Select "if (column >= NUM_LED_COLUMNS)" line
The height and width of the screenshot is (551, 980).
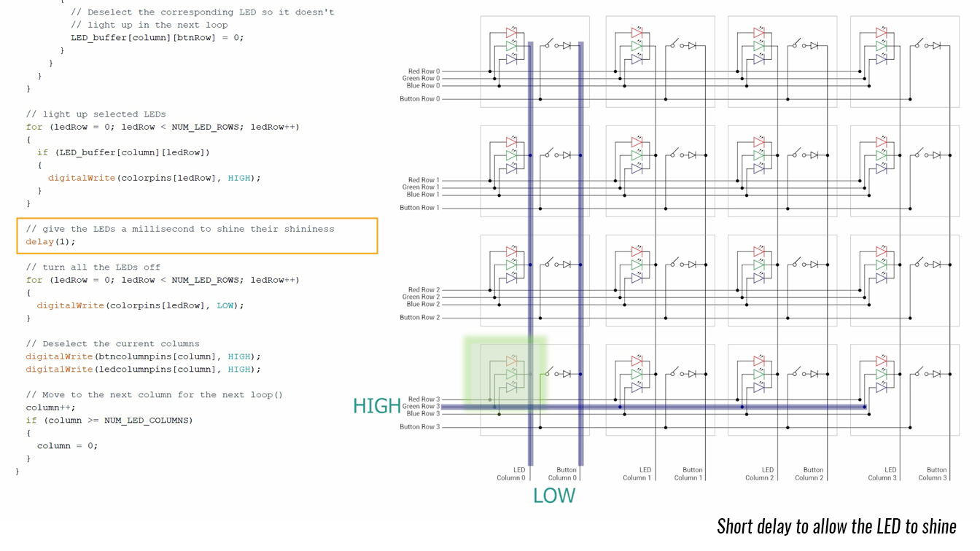click(x=109, y=421)
